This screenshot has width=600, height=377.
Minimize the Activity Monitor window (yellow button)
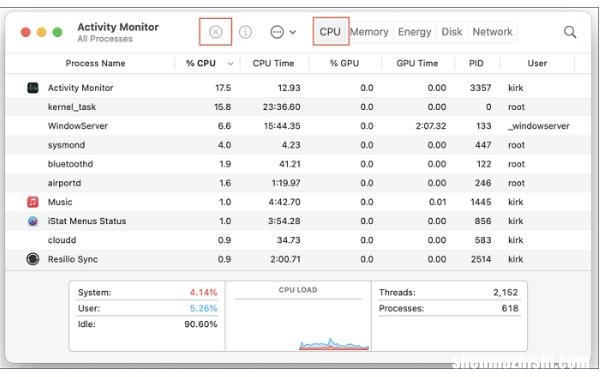click(x=41, y=32)
